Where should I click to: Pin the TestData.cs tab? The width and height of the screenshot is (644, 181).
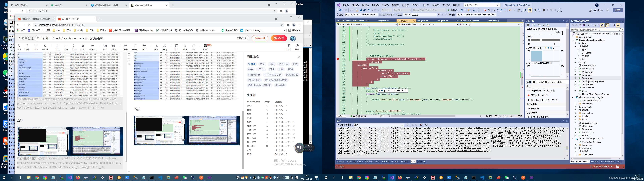click(411, 21)
